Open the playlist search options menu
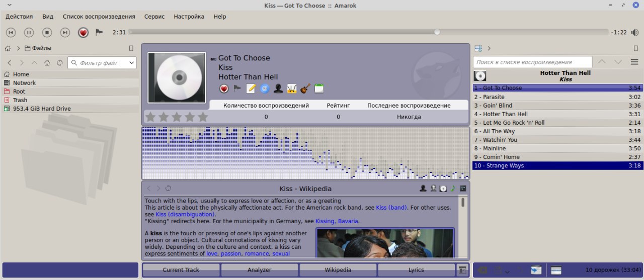Screen dimensions: 644x280 pyautogui.click(x=634, y=62)
